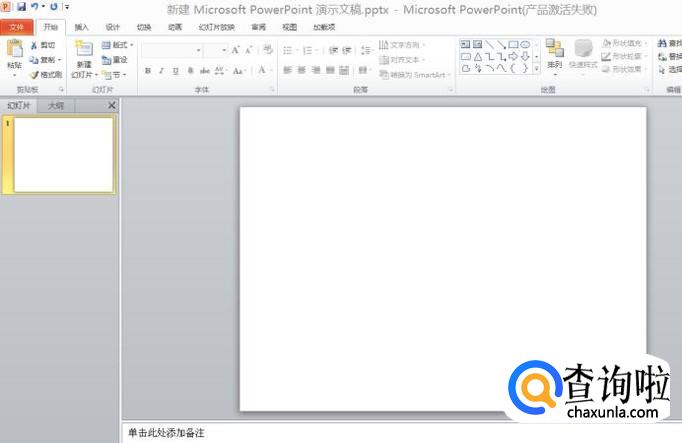Open the Shape Fill (形状填充) dropdown
Screen dimensions: 682x443
click(625, 43)
